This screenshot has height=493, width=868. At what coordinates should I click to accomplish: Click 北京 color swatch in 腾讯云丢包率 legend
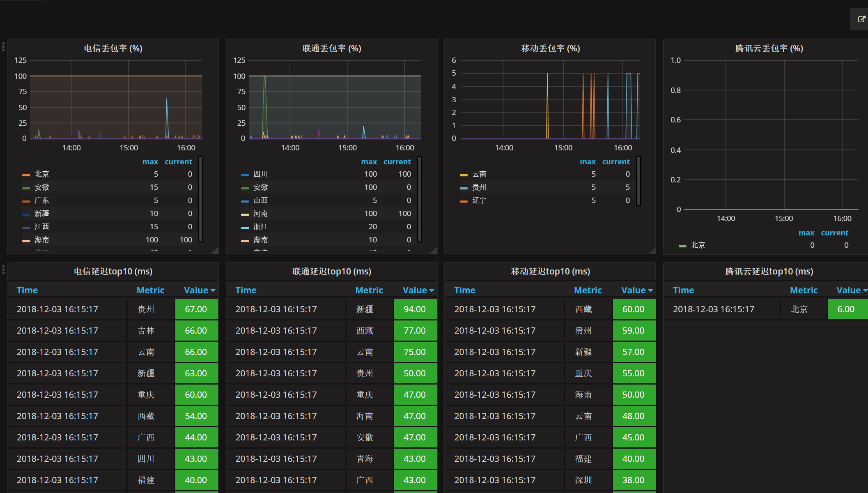682,246
